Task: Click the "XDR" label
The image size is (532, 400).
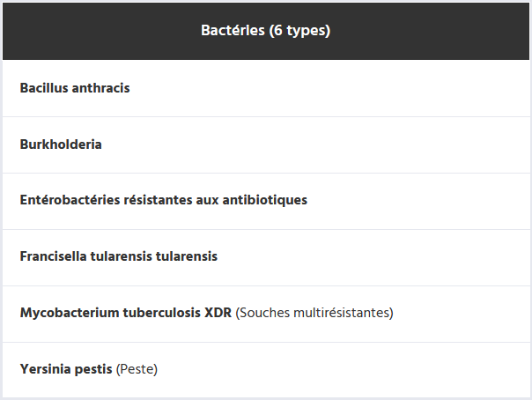Action: [217, 313]
